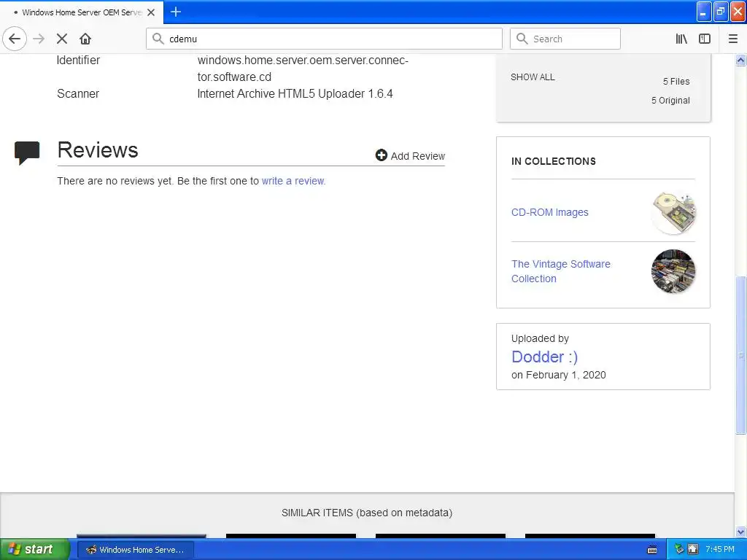
Task: Click the Scanner label
Action: pyautogui.click(x=78, y=94)
